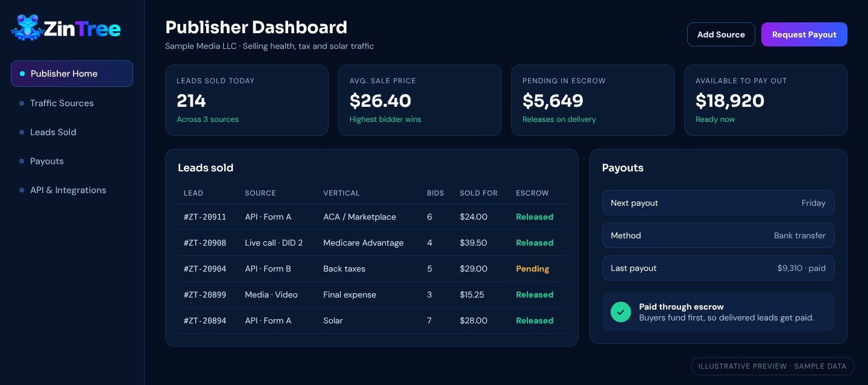Click the Method Bank transfer row
Screen dimensions: 868x385
[718, 235]
